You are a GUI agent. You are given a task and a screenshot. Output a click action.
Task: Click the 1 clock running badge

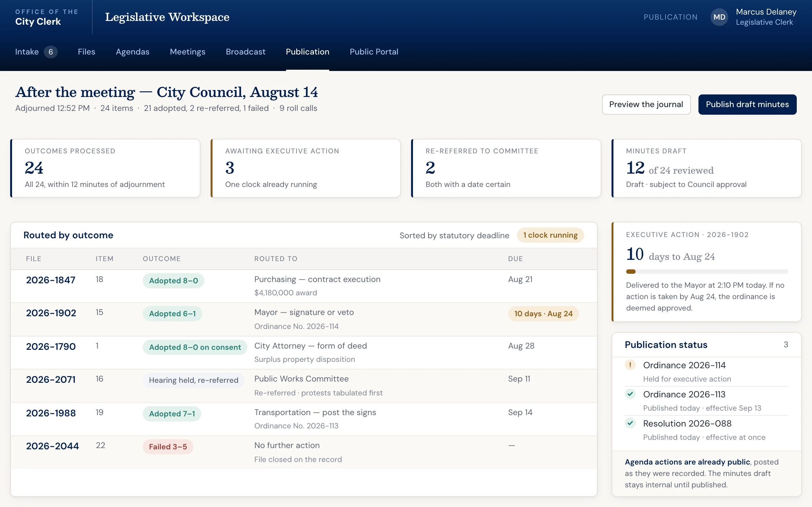[550, 235]
